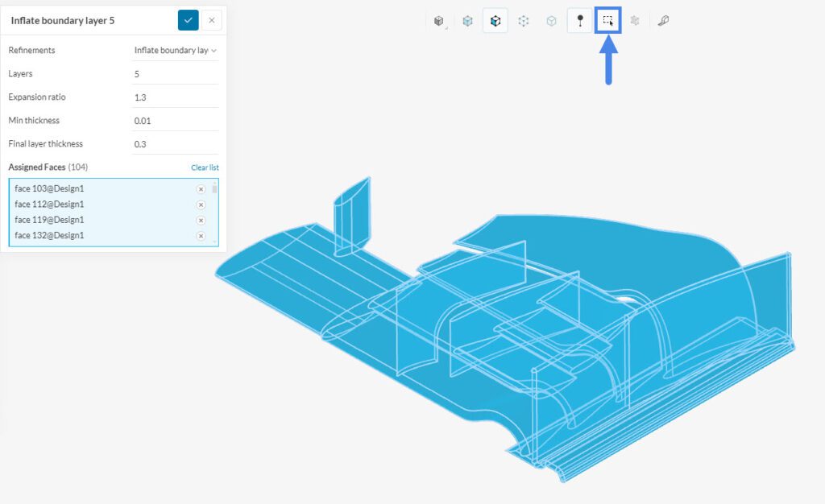Select the box selection tool highlighted by the arrow
Image resolution: width=825 pixels, height=504 pixels.
coord(607,20)
